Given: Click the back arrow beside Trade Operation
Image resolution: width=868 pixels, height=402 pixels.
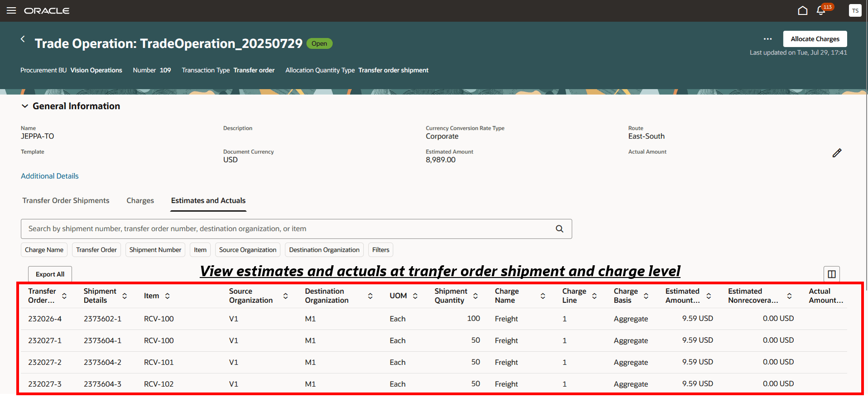Looking at the screenshot, I should 23,39.
